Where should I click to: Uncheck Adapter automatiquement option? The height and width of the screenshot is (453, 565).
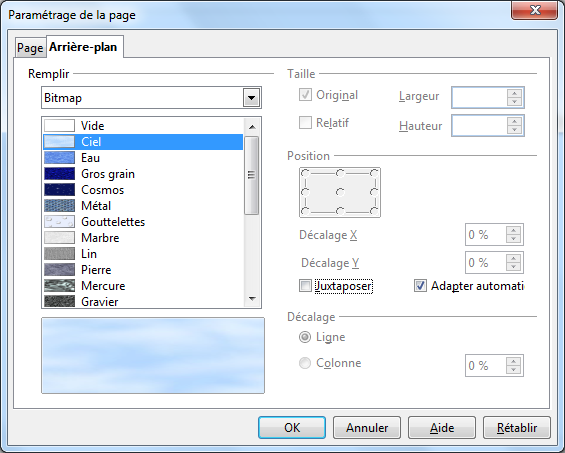(x=420, y=286)
